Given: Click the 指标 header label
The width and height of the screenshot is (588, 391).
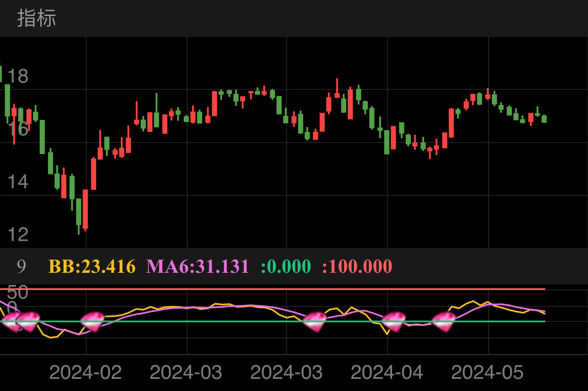Looking at the screenshot, I should tap(36, 18).
